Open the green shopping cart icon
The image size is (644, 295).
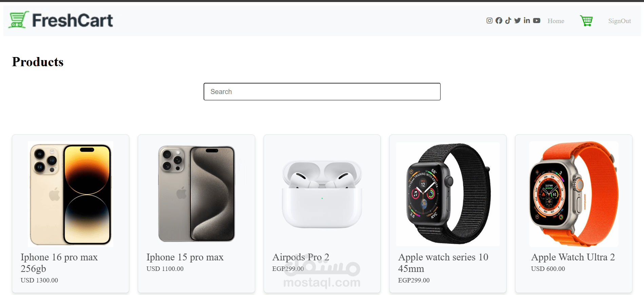586,21
